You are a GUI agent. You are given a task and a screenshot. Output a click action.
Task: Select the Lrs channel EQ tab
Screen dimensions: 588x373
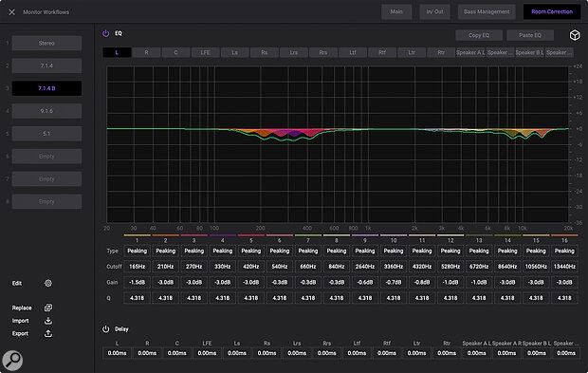point(294,52)
